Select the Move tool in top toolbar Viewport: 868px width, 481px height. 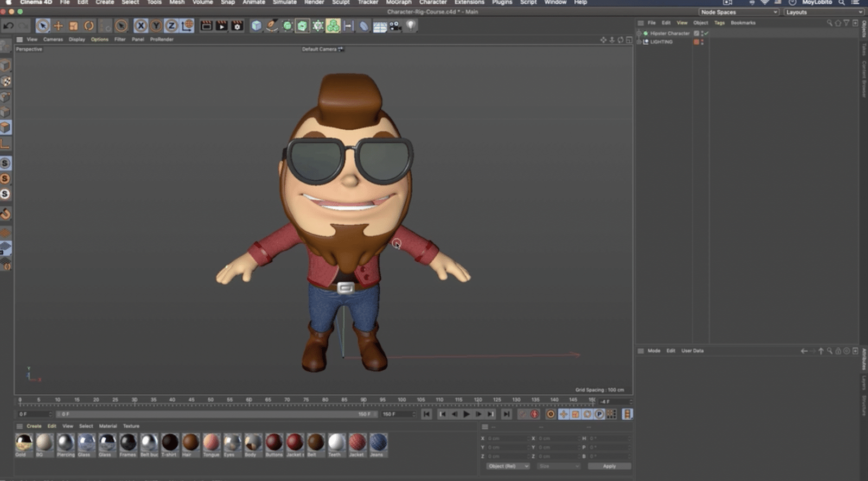coord(58,26)
